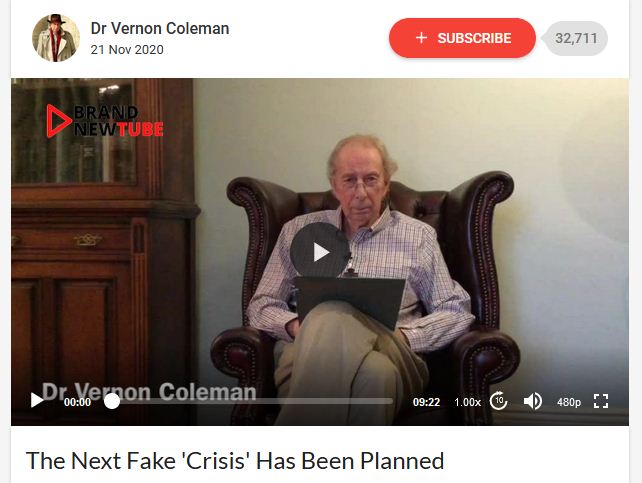Seek to the middle of the progress track
Image resolution: width=642 pixels, height=483 pixels.
(x=252, y=401)
